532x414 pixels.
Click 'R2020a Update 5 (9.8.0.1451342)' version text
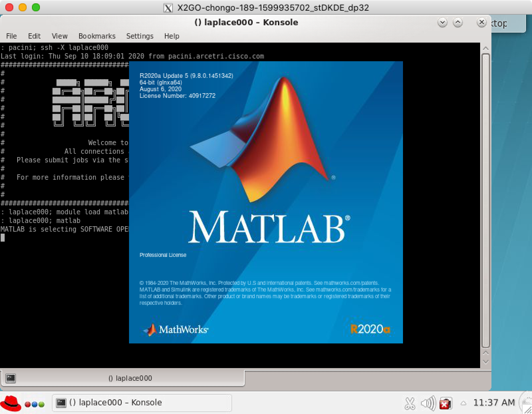186,76
